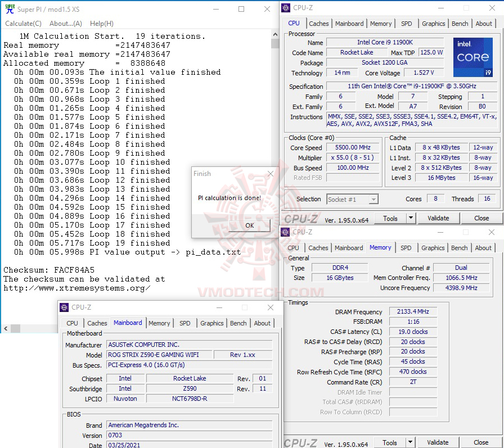The height and width of the screenshot is (448, 504).
Task: Click the Checksum: FACF84A5 line
Action: point(49,270)
